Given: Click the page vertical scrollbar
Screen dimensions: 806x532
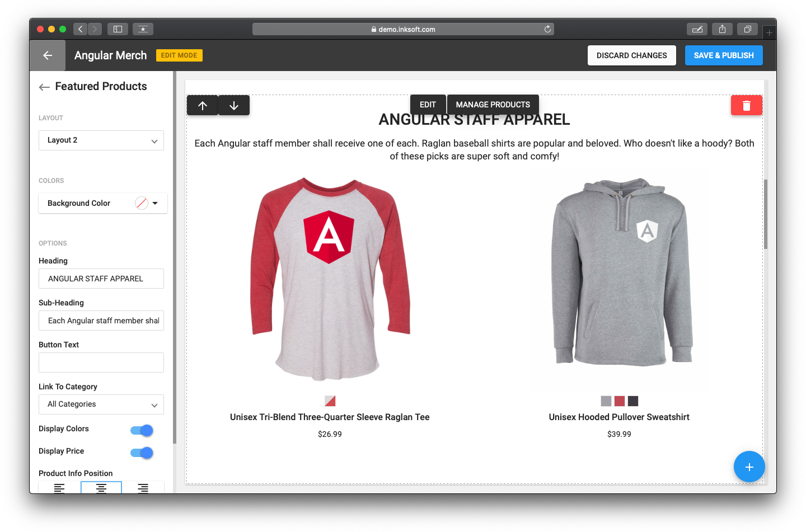Looking at the screenshot, I should (766, 214).
